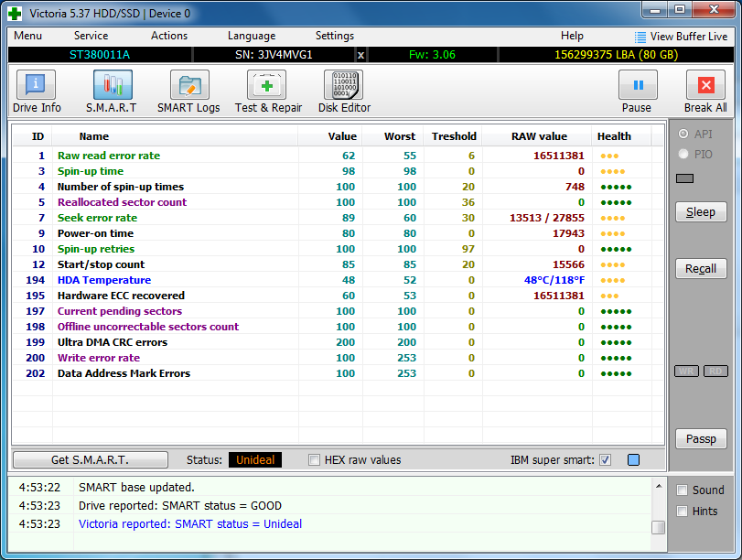Select the Write error rate row
Screen dimensions: 742x560
point(338,358)
